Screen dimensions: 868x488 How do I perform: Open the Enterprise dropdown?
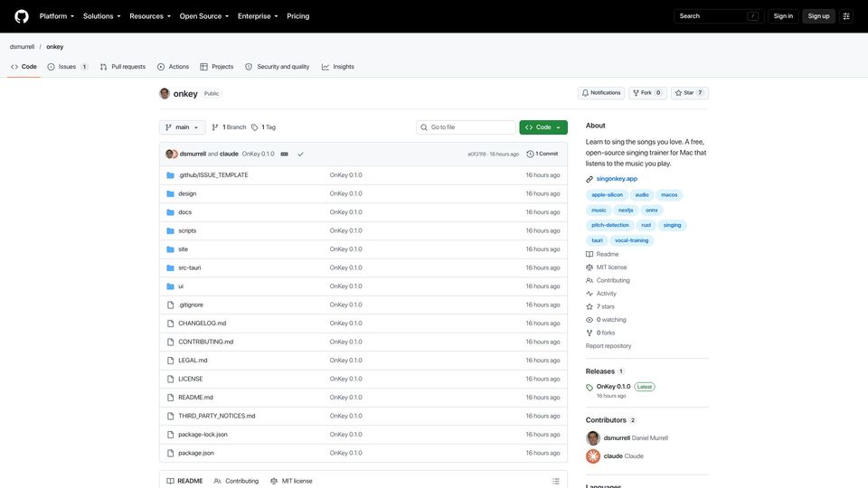258,16
